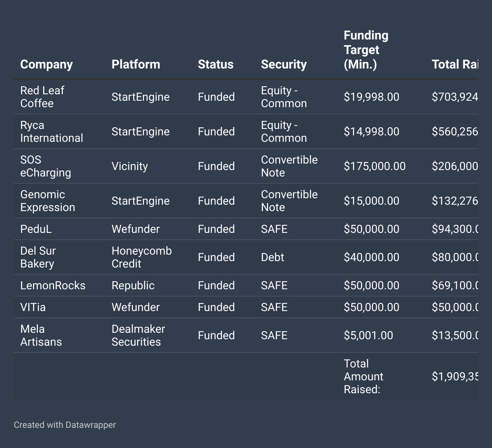Viewport: 492px width, 448px height.
Task: Click the partially visible Total Raised header
Action: (x=454, y=64)
